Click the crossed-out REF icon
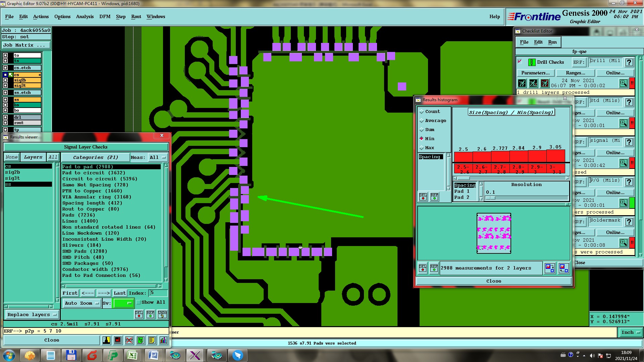Viewport: 644px width, 362px height. coord(129,340)
